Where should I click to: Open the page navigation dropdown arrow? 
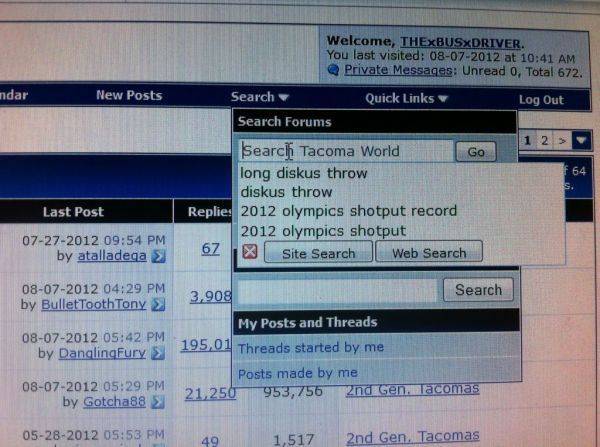[x=581, y=140]
